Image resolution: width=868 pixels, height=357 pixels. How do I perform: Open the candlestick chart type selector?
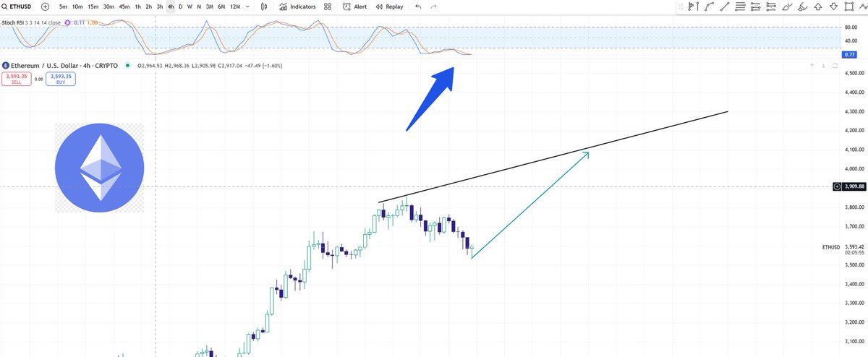point(263,7)
